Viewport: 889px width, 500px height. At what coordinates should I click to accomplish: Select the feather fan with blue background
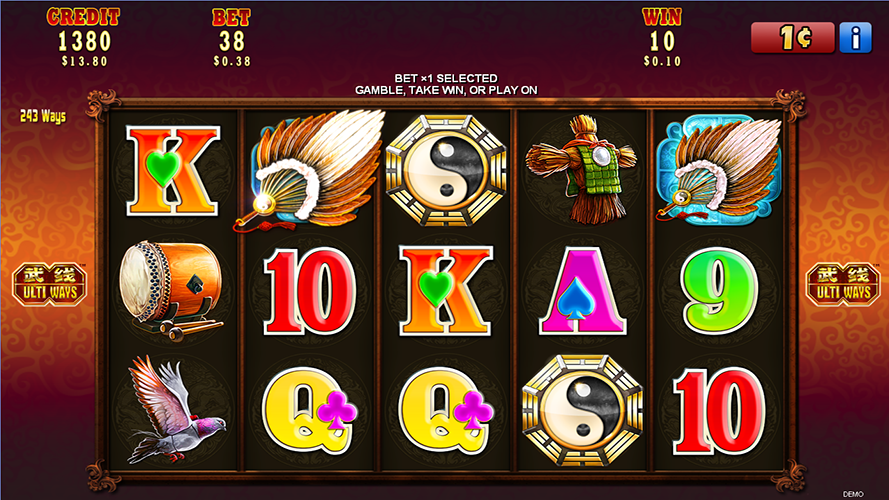point(719,169)
